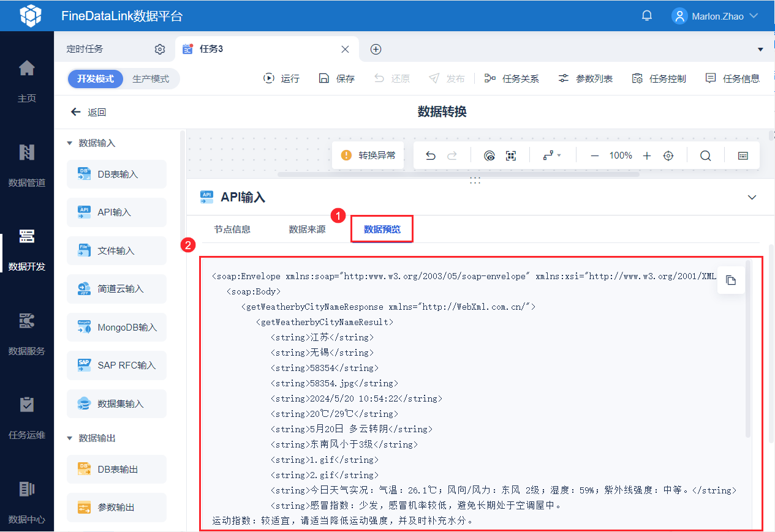Open 数据开发 in sidebar
The height and width of the screenshot is (532, 775).
coord(26,249)
